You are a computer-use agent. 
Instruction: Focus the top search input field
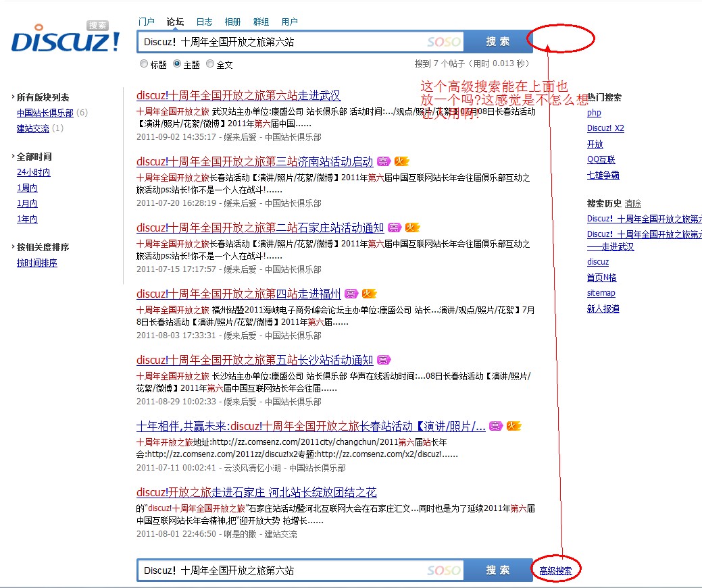coord(301,42)
